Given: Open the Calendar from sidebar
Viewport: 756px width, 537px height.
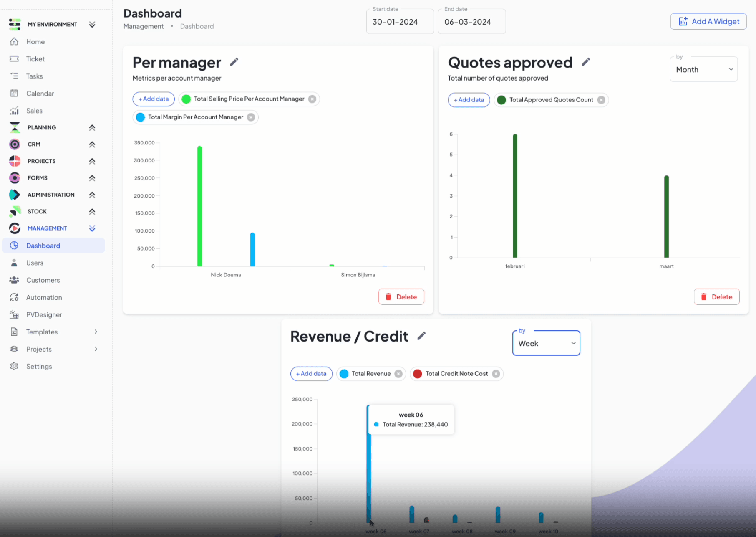Looking at the screenshot, I should 40,94.
